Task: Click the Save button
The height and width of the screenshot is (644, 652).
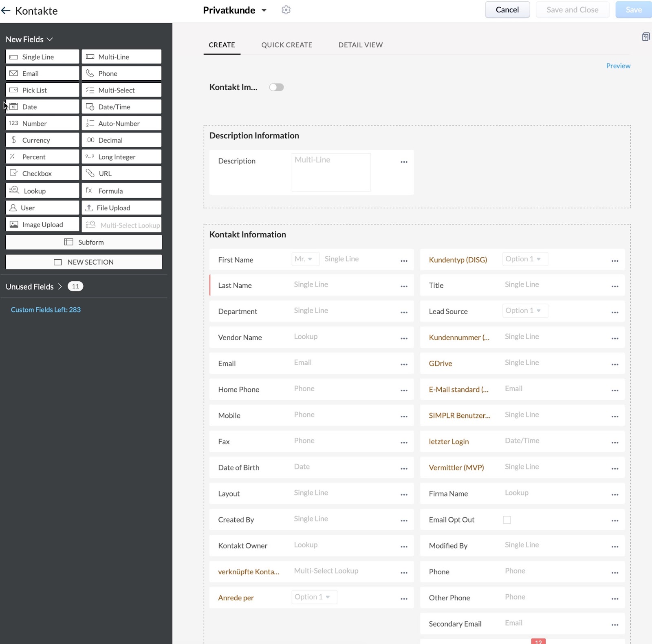Action: [634, 10]
